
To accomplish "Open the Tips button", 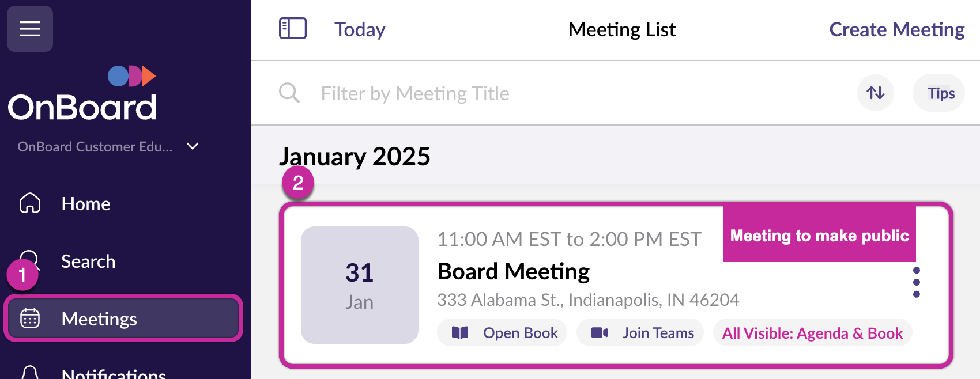I will (x=940, y=93).
